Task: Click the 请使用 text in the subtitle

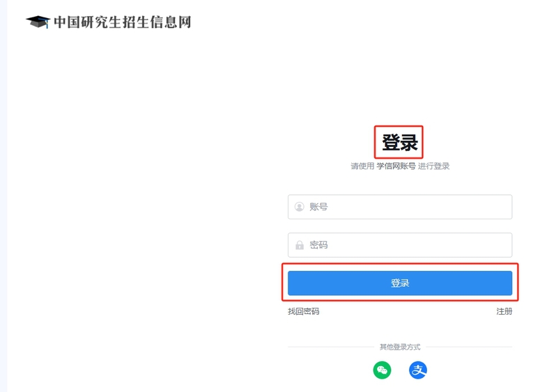Action: (x=362, y=166)
